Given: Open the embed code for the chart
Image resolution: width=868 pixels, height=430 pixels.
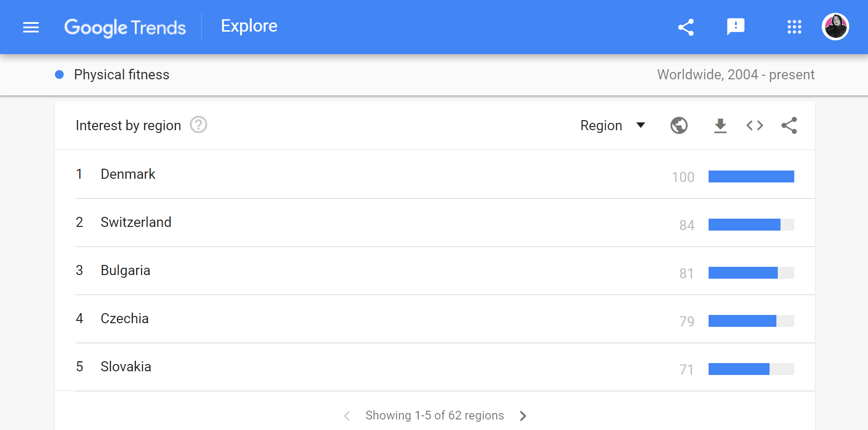Looking at the screenshot, I should [x=754, y=125].
